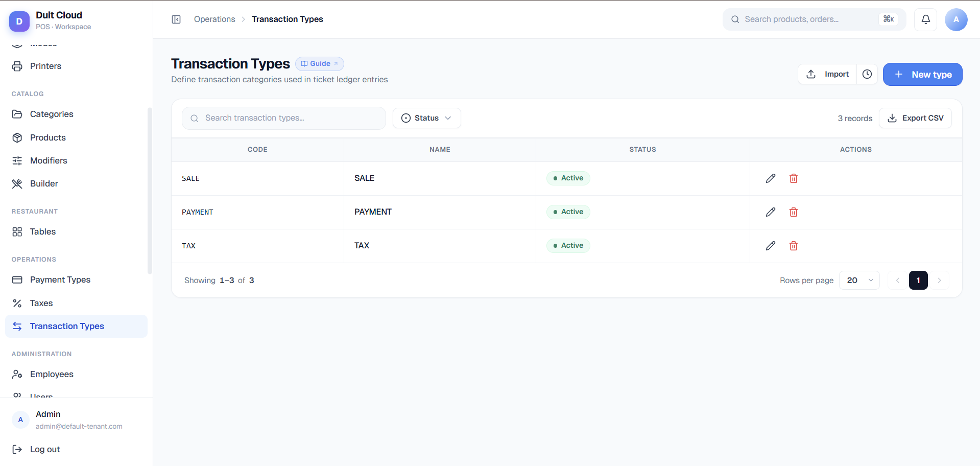Viewport: 980px width, 466px height.
Task: Focus the global search products field
Action: pos(814,19)
